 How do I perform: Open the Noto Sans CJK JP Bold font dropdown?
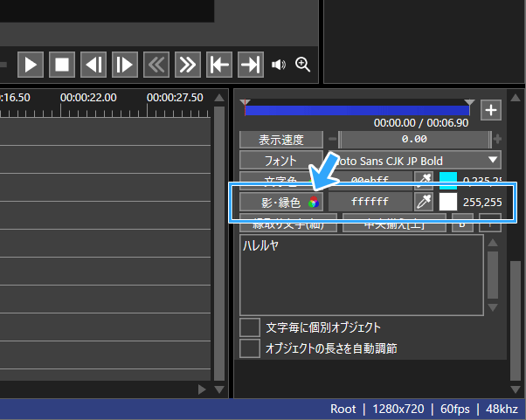415,161
